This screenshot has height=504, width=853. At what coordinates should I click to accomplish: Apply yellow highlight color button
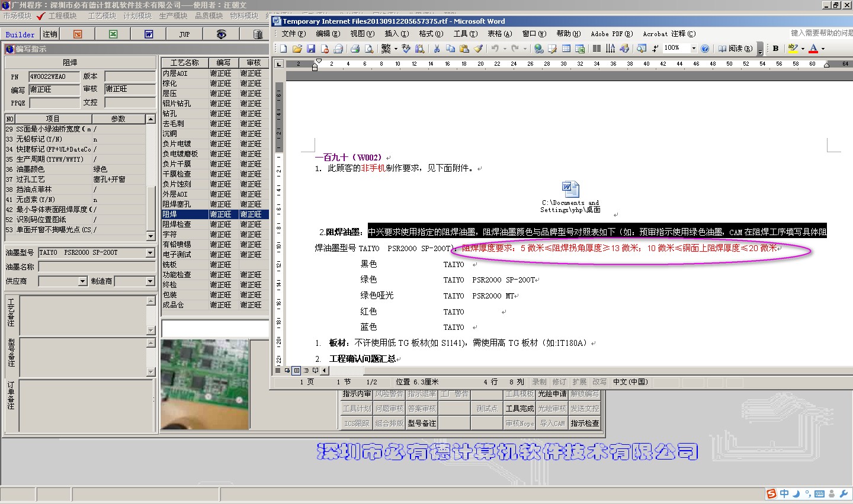793,49
